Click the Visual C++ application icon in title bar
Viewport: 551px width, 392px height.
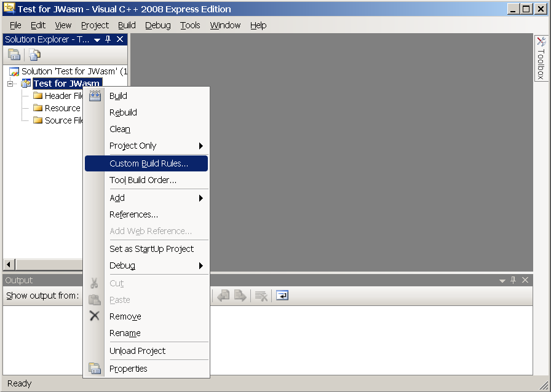tap(9, 9)
